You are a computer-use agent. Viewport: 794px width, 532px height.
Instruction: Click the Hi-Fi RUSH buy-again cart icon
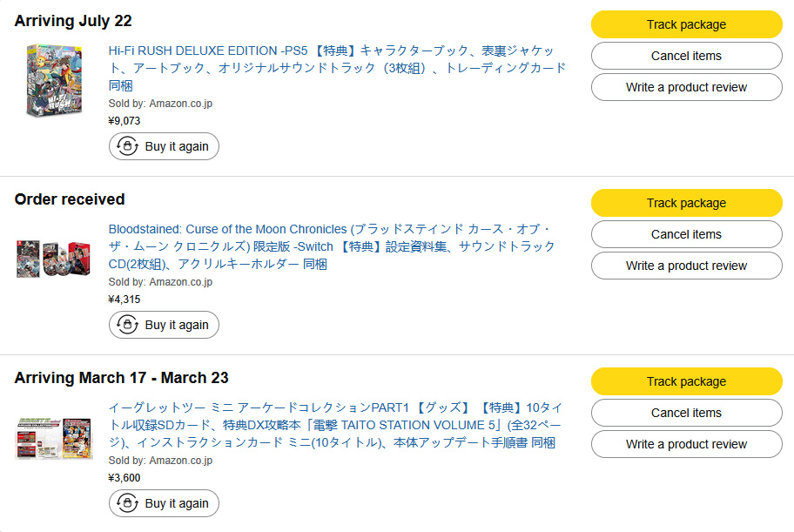(127, 146)
